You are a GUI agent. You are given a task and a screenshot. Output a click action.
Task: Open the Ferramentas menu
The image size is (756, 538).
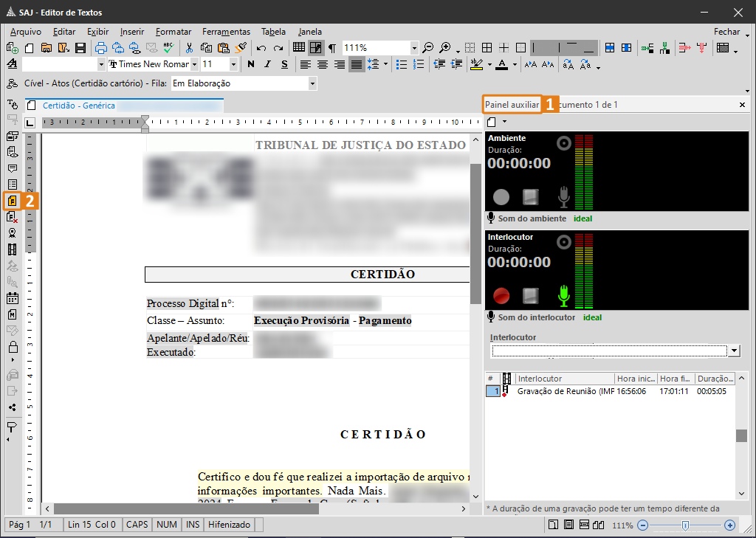[226, 32]
